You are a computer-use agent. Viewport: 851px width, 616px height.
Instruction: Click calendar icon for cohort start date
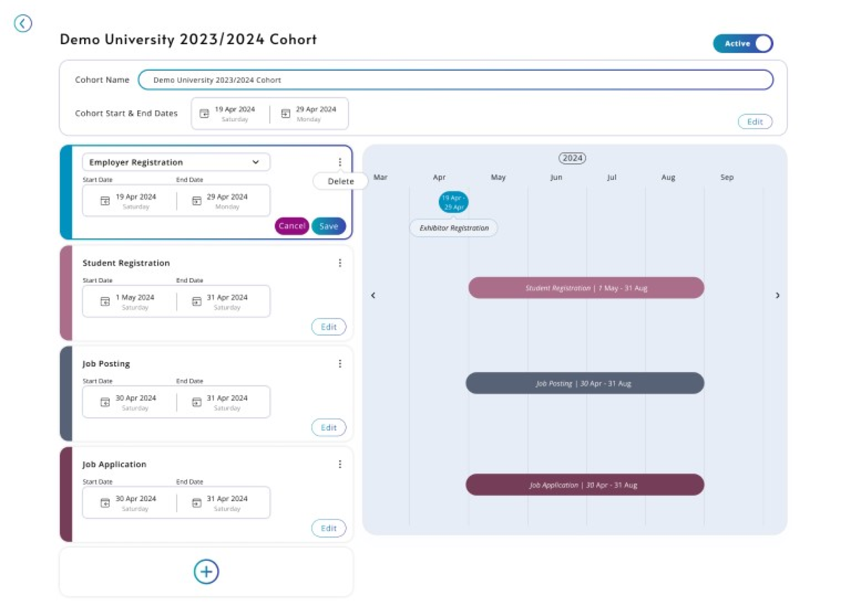pyautogui.click(x=204, y=114)
